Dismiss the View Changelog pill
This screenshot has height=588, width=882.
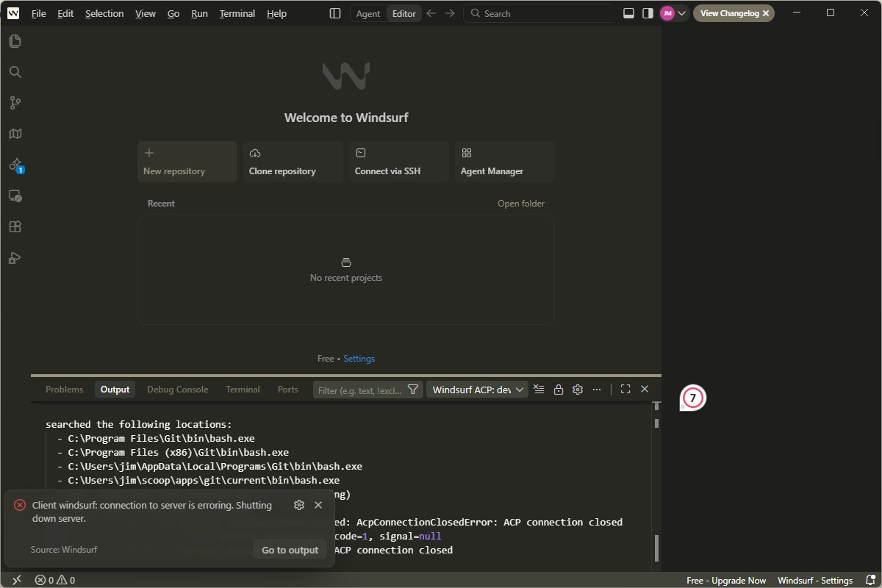766,13
